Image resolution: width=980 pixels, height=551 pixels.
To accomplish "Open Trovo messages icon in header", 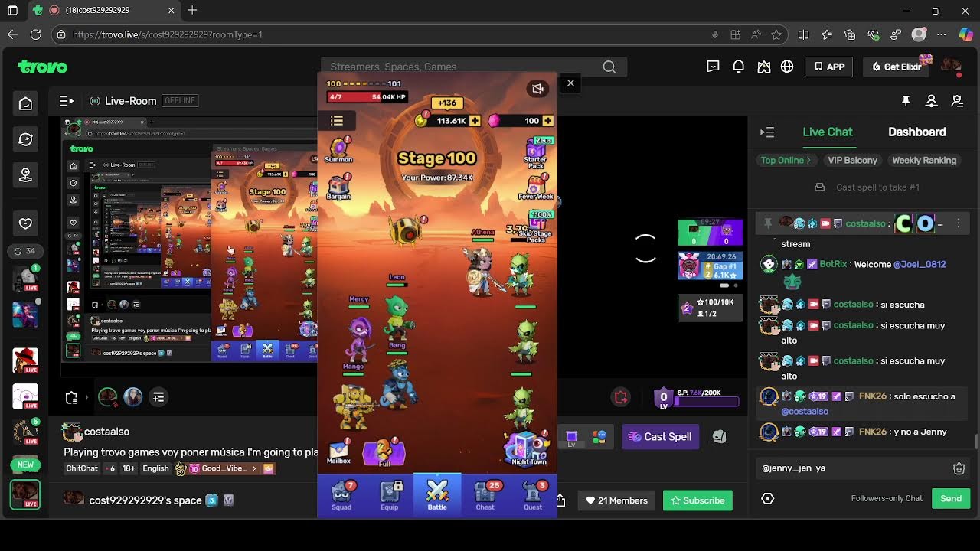I will point(713,67).
